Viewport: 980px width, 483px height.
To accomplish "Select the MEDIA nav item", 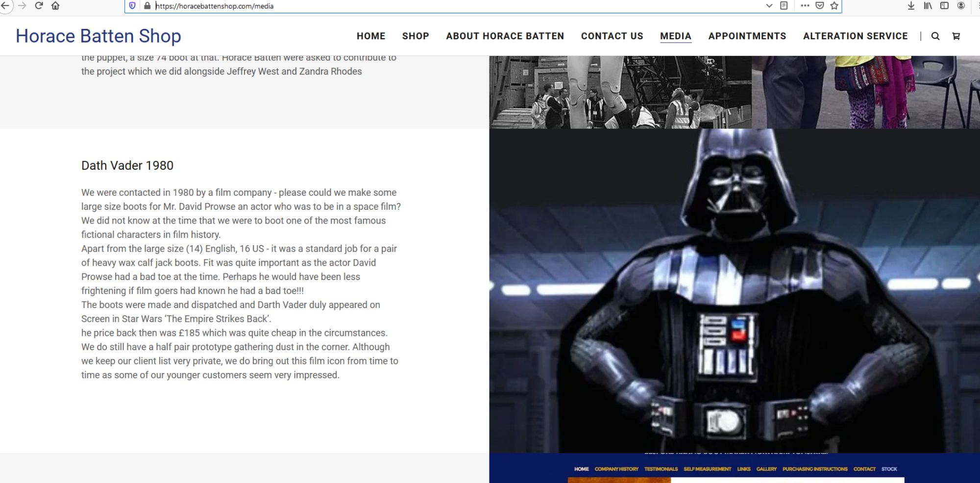I will click(x=676, y=36).
